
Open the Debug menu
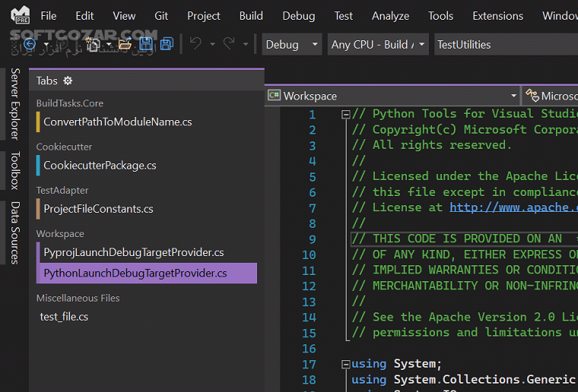[x=299, y=16]
